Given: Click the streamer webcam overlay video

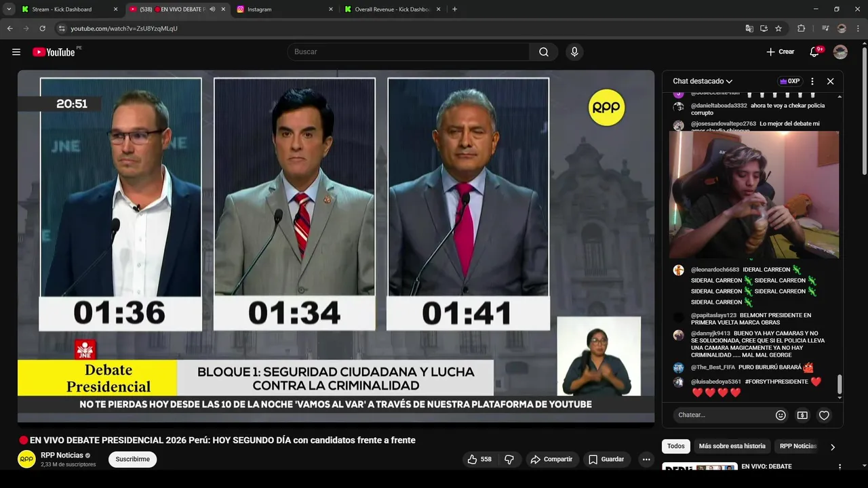Looking at the screenshot, I should [x=754, y=195].
